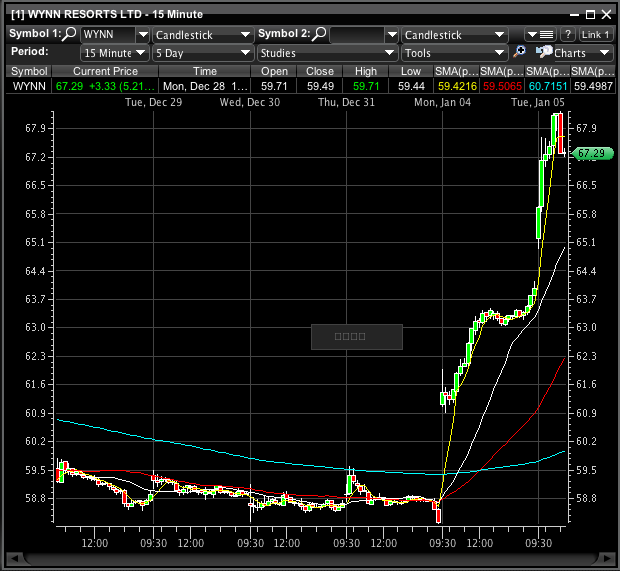Click the horizontal scrollbar track below chart
This screenshot has height=571, width=620.
pos(300,558)
